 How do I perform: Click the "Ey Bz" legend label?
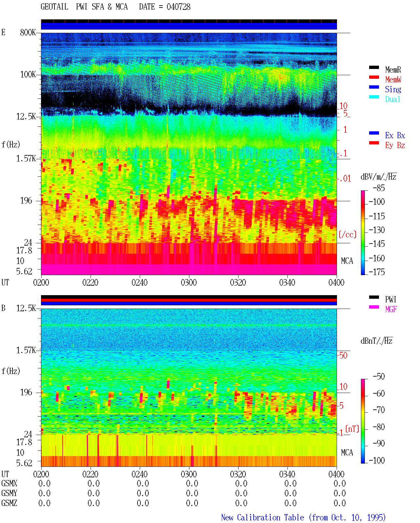(x=395, y=145)
